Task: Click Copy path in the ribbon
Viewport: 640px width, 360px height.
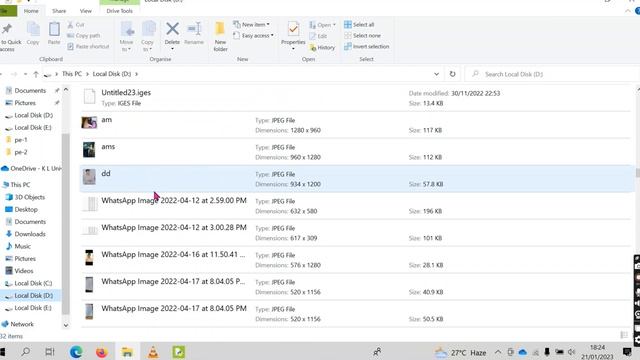Action: tap(84, 36)
